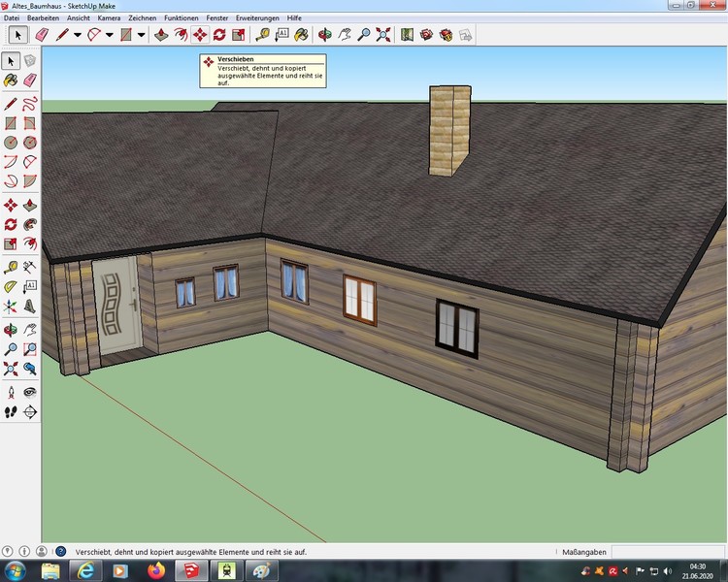This screenshot has height=582, width=728.
Task: Open the Add Location map tool
Action: coord(407,35)
